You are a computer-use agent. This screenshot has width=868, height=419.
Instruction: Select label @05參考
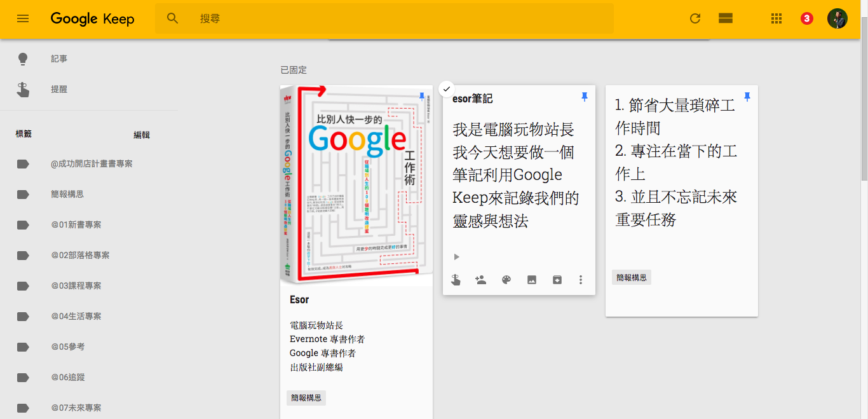(x=67, y=347)
